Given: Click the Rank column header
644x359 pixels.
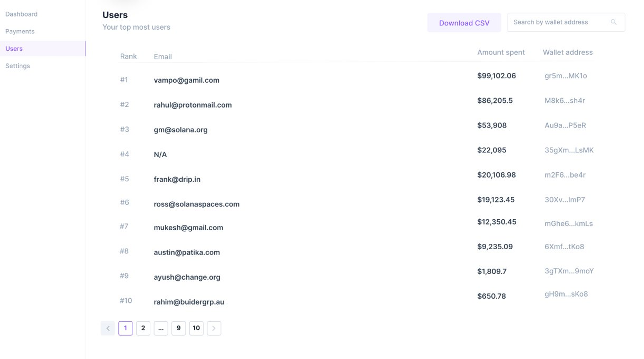Looking at the screenshot, I should point(128,56).
